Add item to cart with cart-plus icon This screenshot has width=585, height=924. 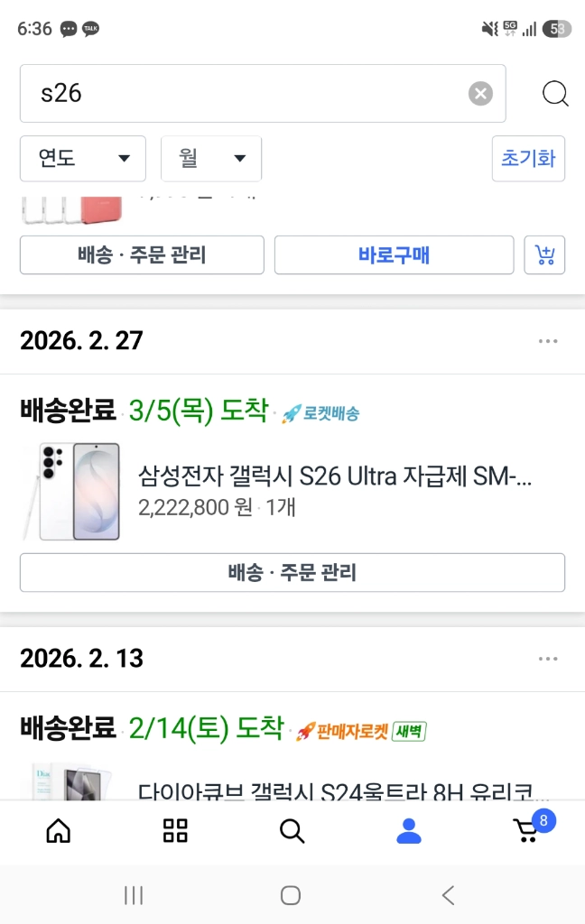click(544, 255)
